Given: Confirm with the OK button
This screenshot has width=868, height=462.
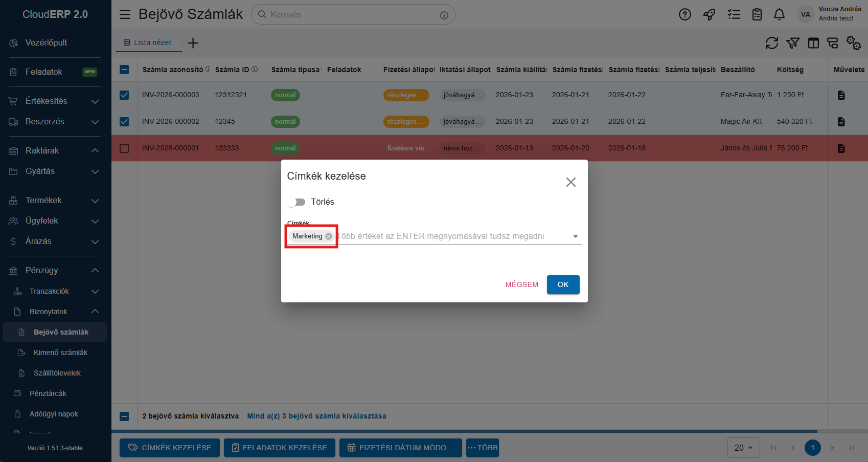Looking at the screenshot, I should (563, 284).
